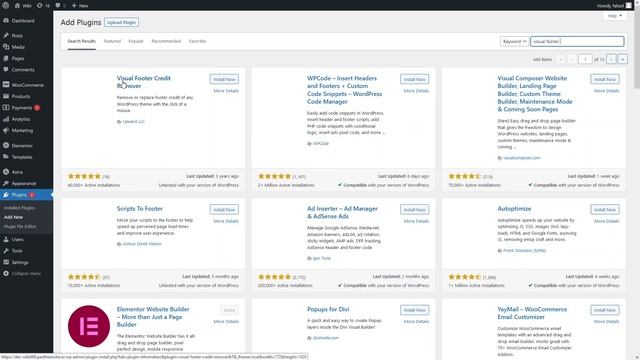Install Visual Composer Website Builder plugin
Image resolution: width=640 pixels, height=360 pixels.
604,79
